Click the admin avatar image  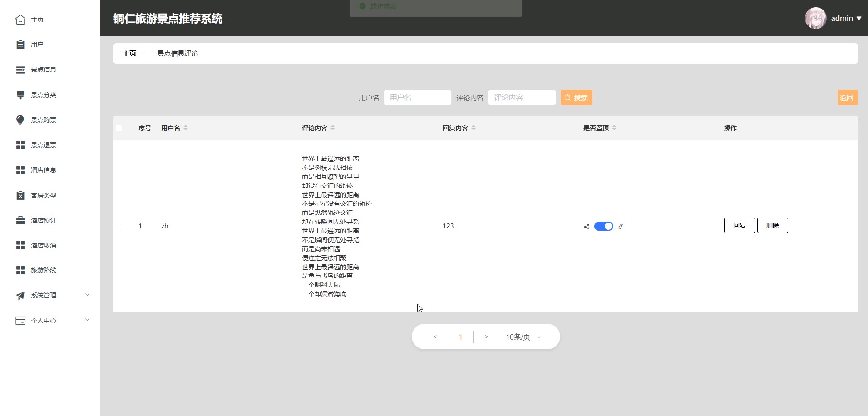815,18
